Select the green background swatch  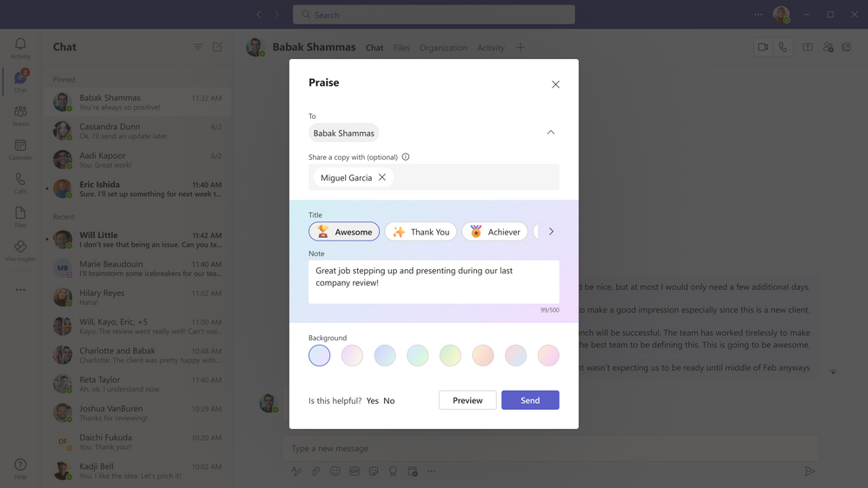click(450, 355)
